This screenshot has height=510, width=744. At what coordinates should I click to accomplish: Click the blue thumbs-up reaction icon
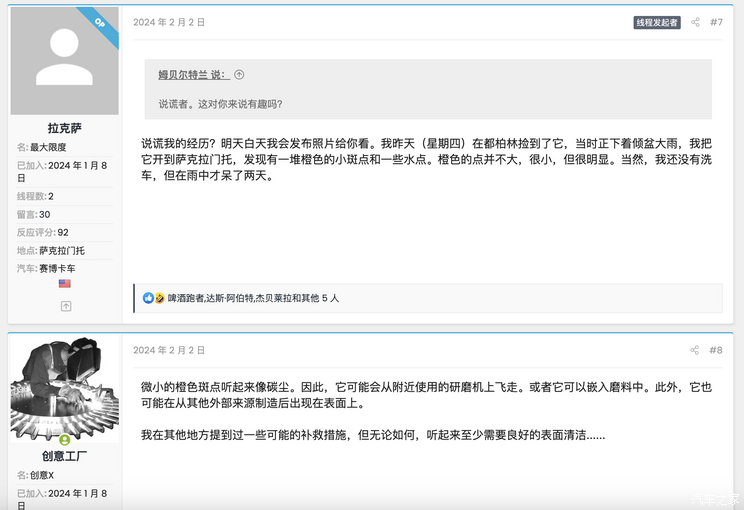tap(149, 298)
